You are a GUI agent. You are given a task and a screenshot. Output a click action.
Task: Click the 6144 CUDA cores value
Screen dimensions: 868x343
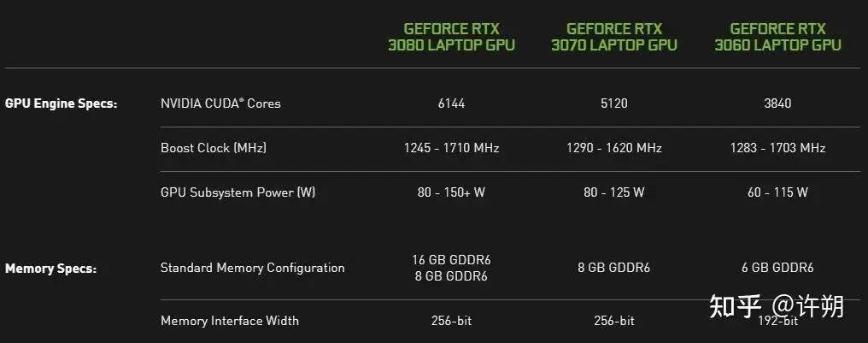451,103
